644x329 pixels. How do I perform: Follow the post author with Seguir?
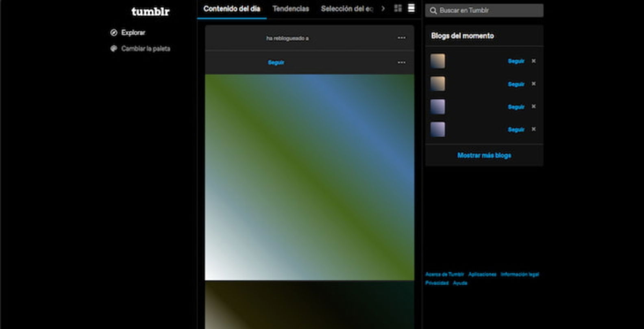point(276,63)
